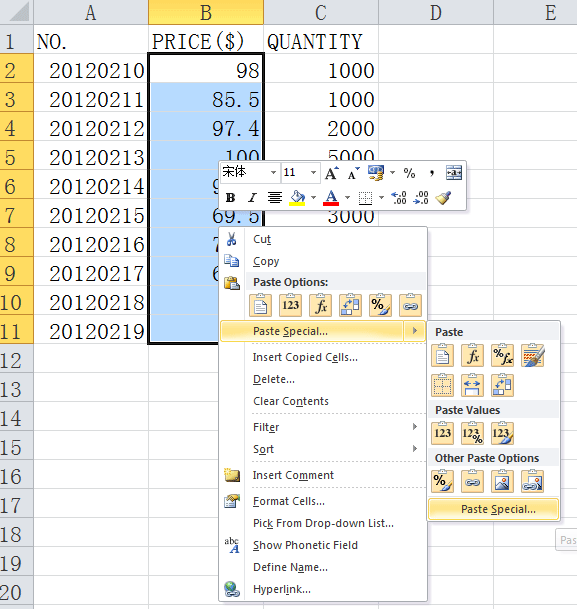Screen dimensions: 577x609
Task: Open font color dropdown arrow
Action: 347,198
